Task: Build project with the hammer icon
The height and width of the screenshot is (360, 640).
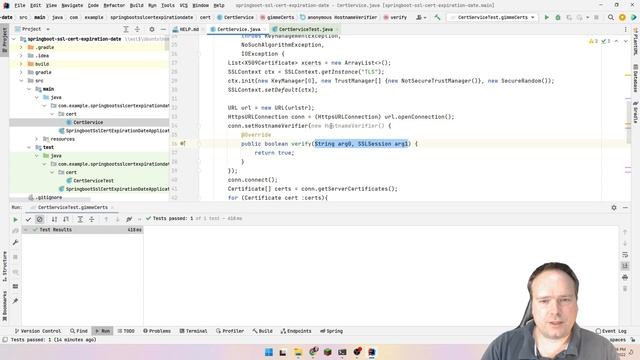Action: (x=437, y=18)
